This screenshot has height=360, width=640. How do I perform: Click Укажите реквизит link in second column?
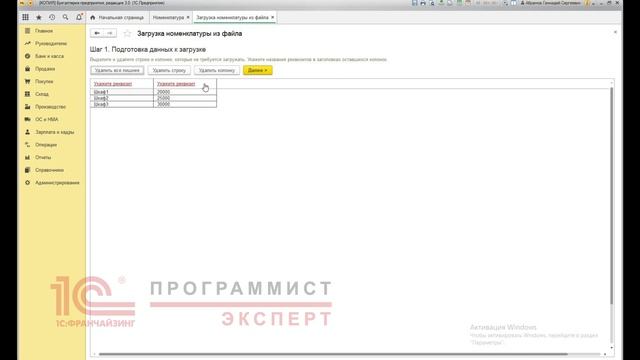[x=176, y=84]
